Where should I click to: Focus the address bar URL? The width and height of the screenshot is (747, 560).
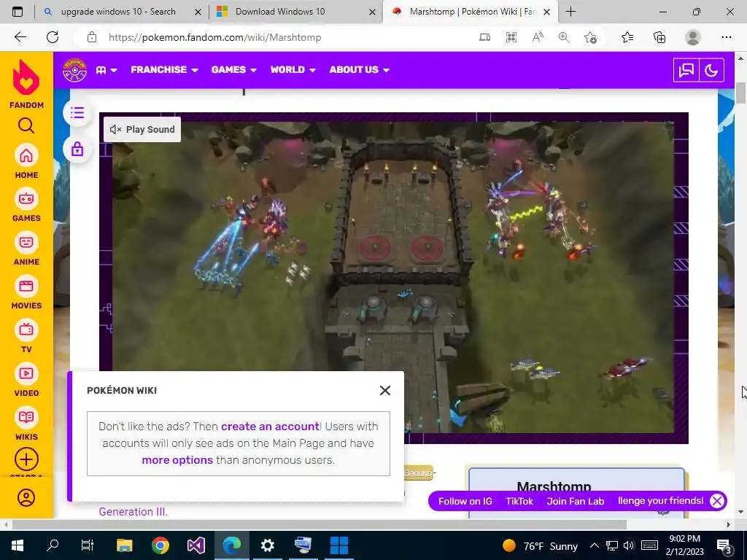[215, 37]
